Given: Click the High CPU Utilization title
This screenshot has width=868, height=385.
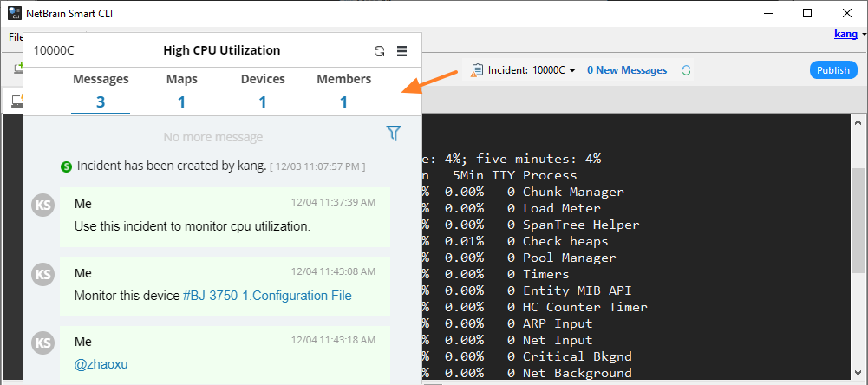Looking at the screenshot, I should [221, 50].
